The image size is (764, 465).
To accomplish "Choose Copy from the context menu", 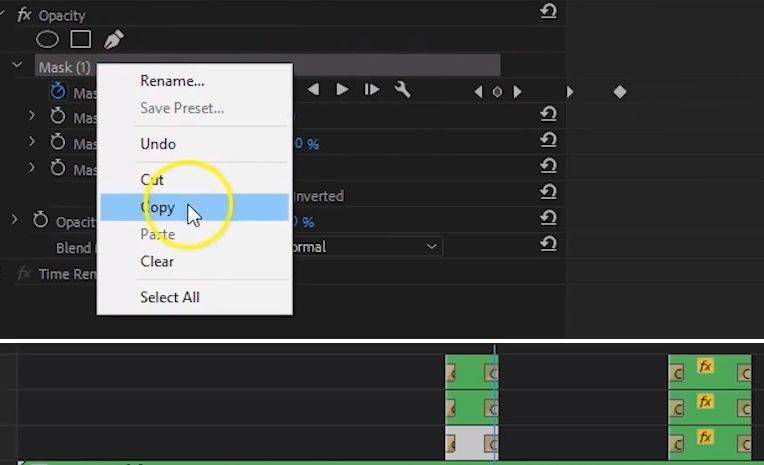I will point(158,208).
